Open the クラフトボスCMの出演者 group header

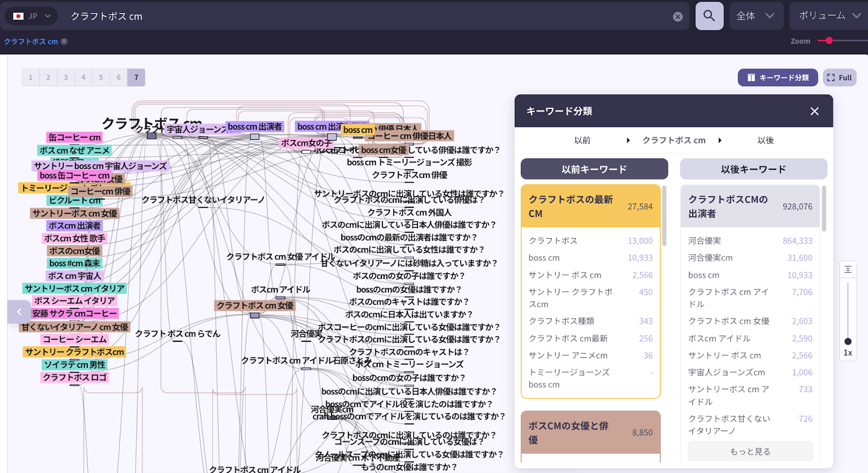pyautogui.click(x=751, y=207)
